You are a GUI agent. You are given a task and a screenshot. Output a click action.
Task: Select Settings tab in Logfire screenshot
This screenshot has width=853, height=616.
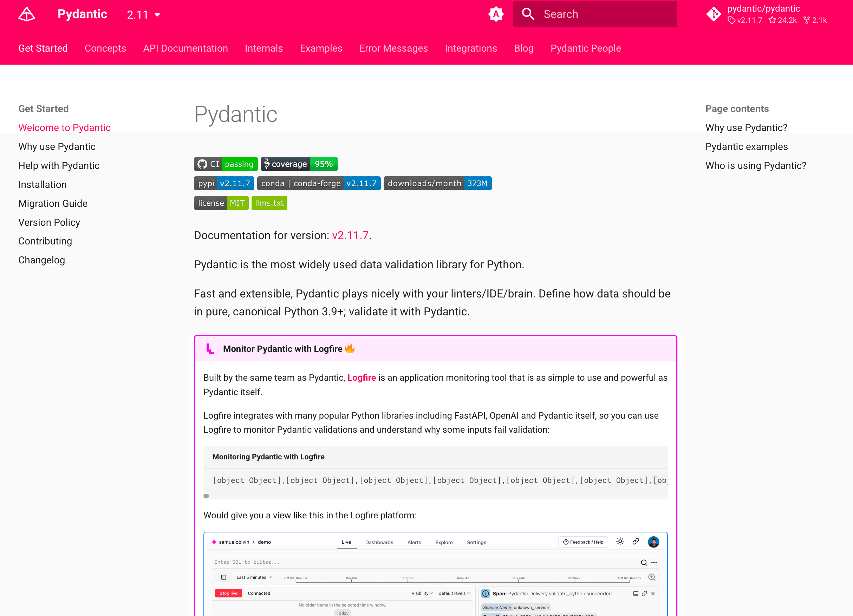coord(476,542)
